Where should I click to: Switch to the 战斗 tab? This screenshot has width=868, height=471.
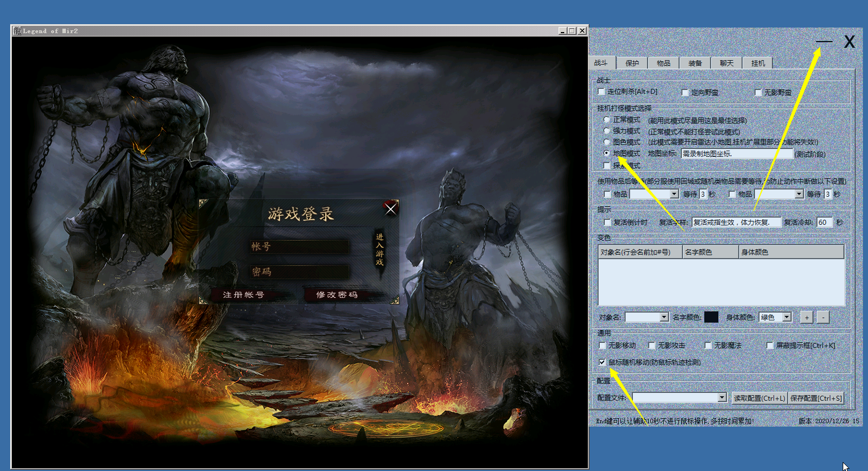coord(601,63)
